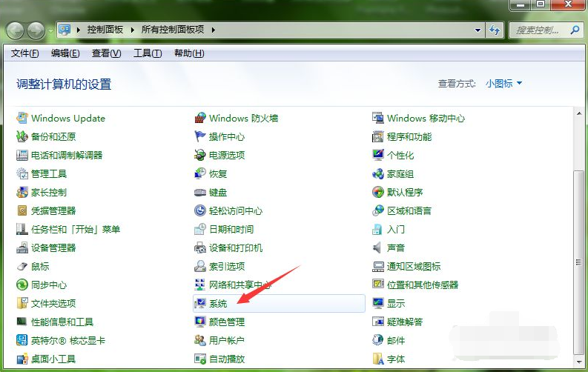Open recent pages dropdown beside forward button
The width and height of the screenshot is (588, 372).
[x=50, y=30]
